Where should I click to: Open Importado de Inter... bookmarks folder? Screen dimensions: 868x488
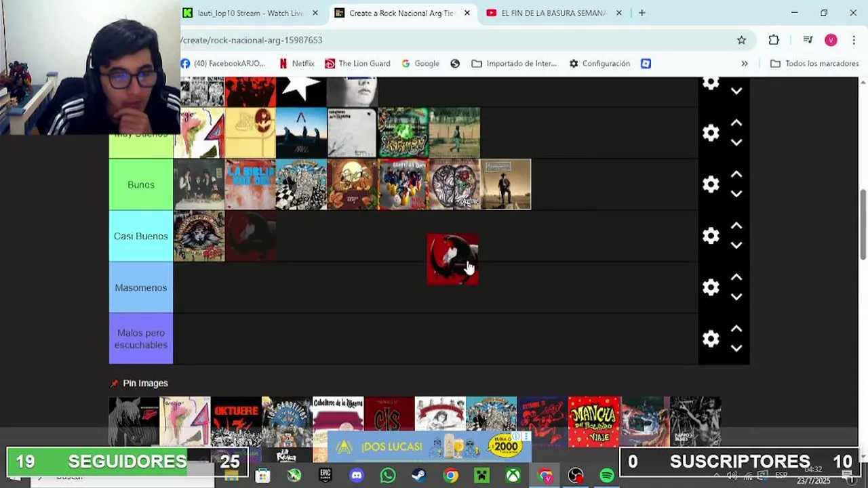[x=514, y=63]
